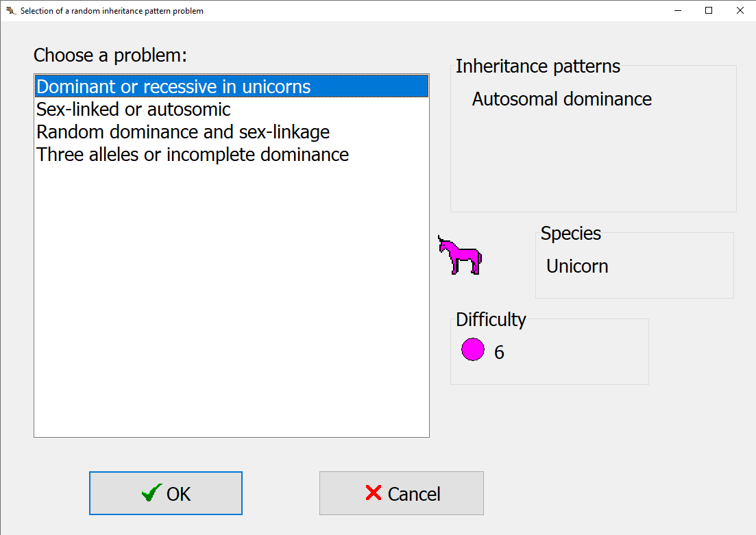Click the 'Autosomal dominance' pattern text
This screenshot has width=756, height=535.
(x=561, y=99)
